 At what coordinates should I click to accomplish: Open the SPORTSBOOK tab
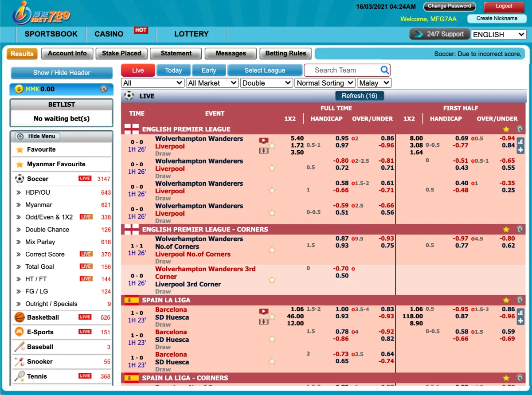51,34
